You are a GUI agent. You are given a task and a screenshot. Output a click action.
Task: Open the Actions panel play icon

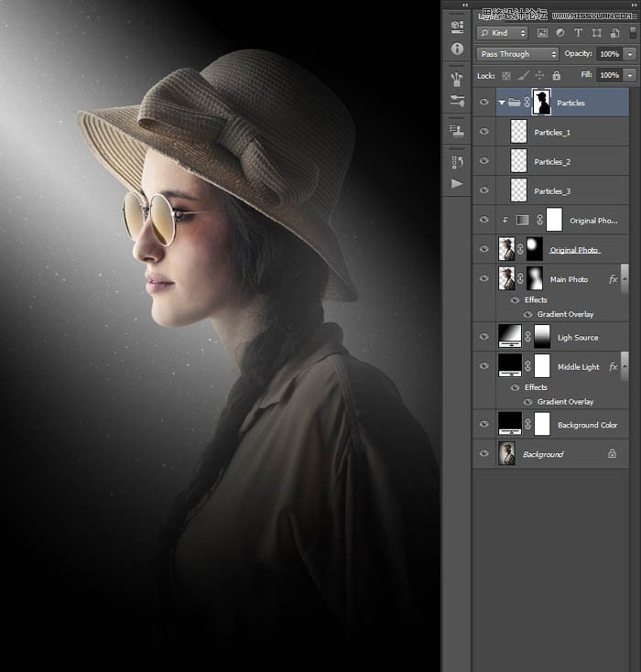[x=457, y=183]
